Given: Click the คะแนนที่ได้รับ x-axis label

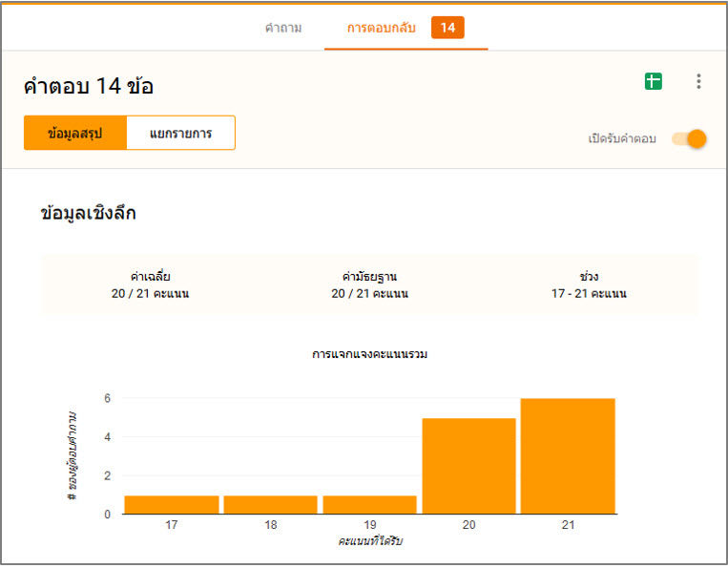Looking at the screenshot, I should [x=370, y=541].
